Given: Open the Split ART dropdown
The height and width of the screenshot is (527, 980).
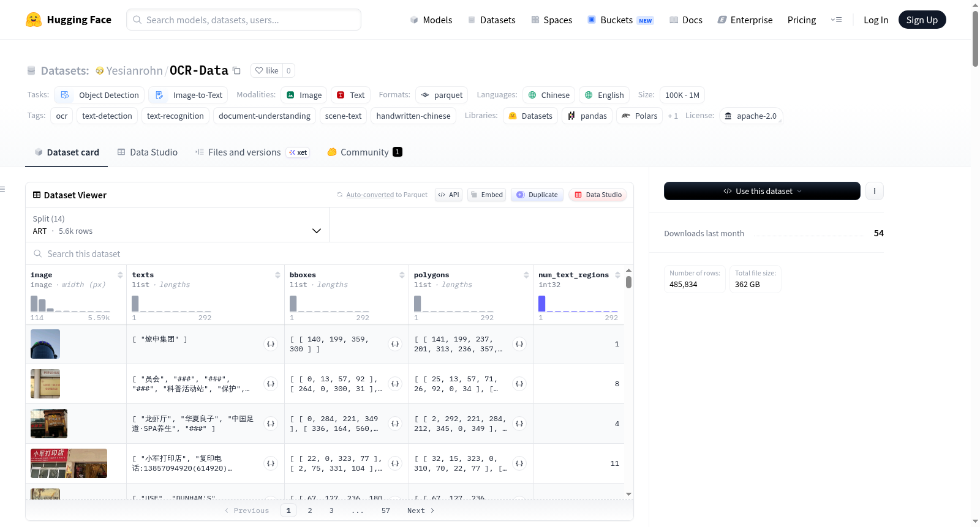Looking at the screenshot, I should (x=178, y=225).
